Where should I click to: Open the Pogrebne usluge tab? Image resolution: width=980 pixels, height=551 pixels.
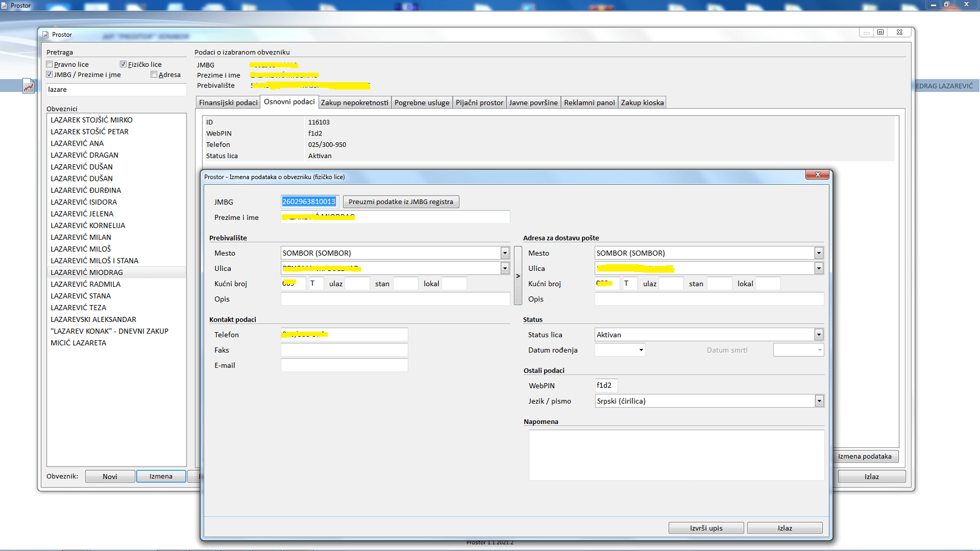pyautogui.click(x=422, y=103)
